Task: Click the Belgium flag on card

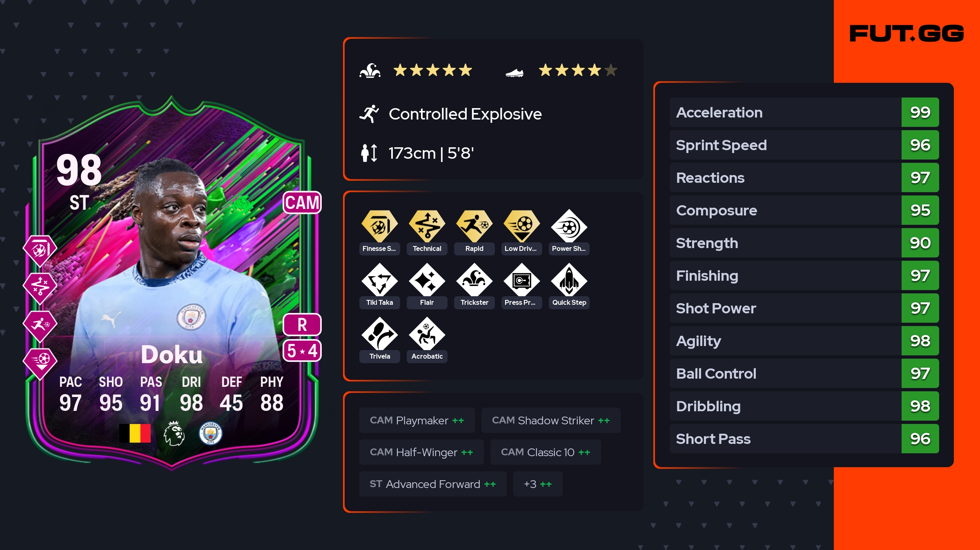Action: [135, 433]
